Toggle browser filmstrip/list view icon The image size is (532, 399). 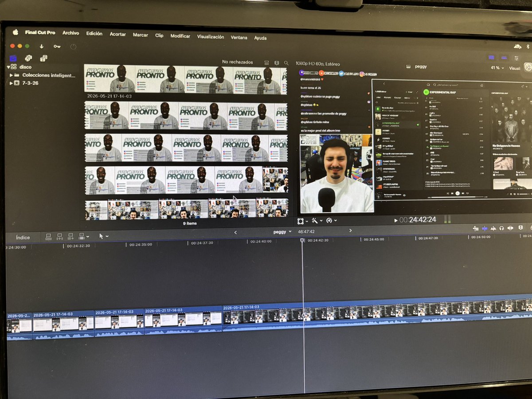click(x=266, y=63)
